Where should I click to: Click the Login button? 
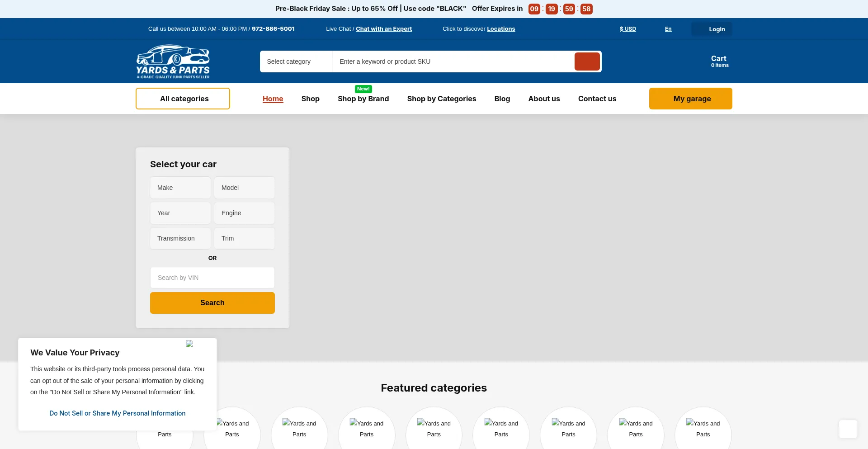[x=712, y=29]
